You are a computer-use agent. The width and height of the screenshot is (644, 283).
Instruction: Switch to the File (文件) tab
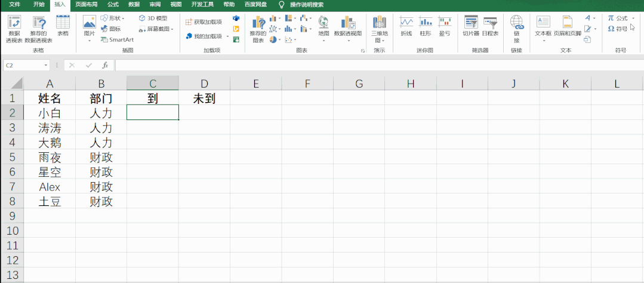pyautogui.click(x=15, y=5)
